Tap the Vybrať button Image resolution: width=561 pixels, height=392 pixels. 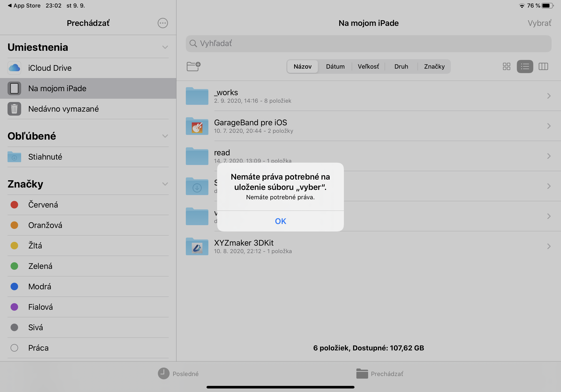tap(539, 23)
